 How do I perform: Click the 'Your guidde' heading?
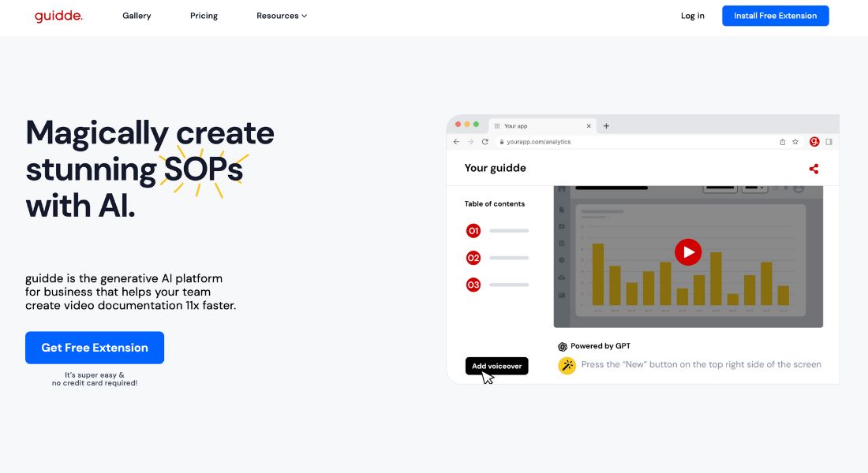(495, 168)
